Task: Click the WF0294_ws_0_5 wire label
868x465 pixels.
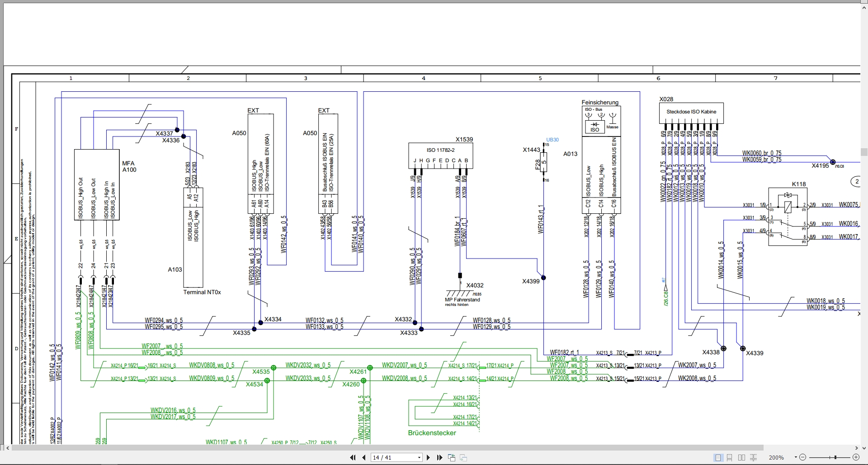Action: coord(164,320)
